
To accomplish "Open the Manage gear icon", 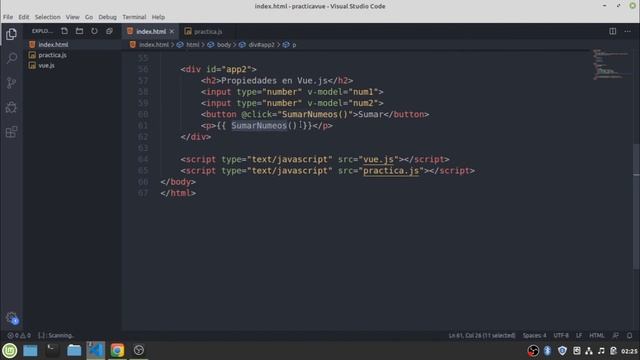I will tap(11, 318).
